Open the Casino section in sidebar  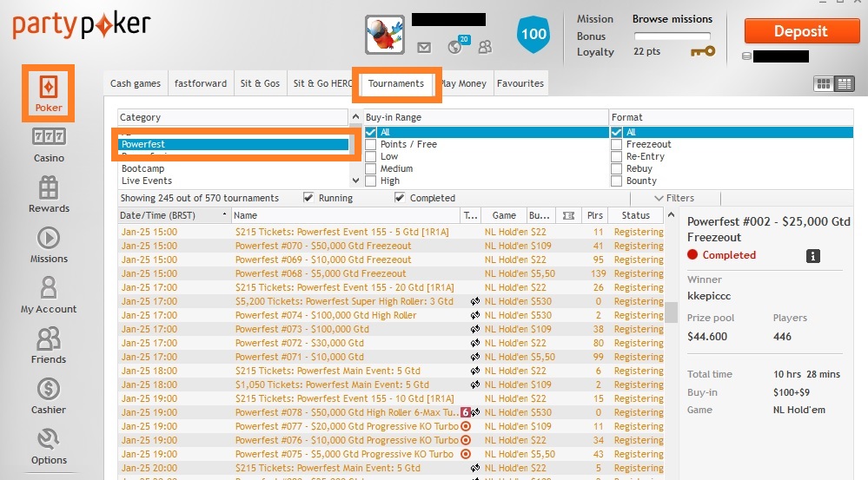pos(49,146)
